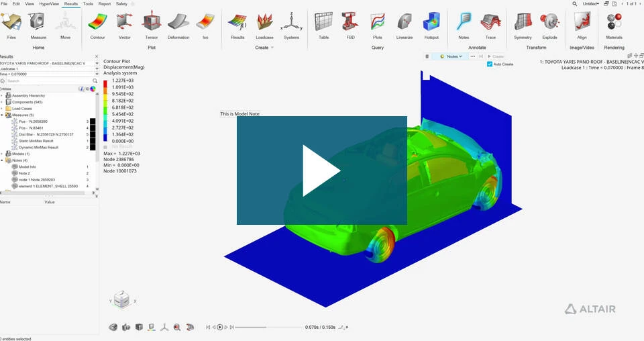Select the Dist Btw - N:2556729 N:2750137 measure
Viewport: 644px width, 341px height.
(x=46, y=134)
